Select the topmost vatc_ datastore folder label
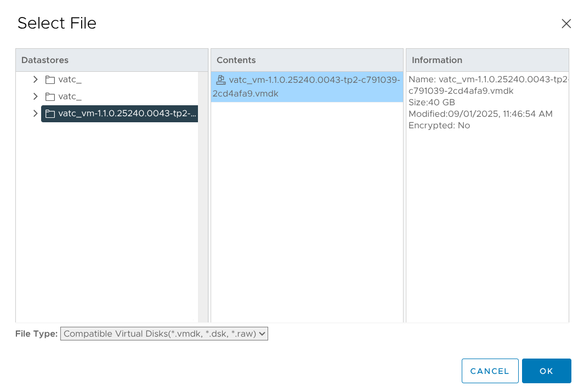 [70, 80]
